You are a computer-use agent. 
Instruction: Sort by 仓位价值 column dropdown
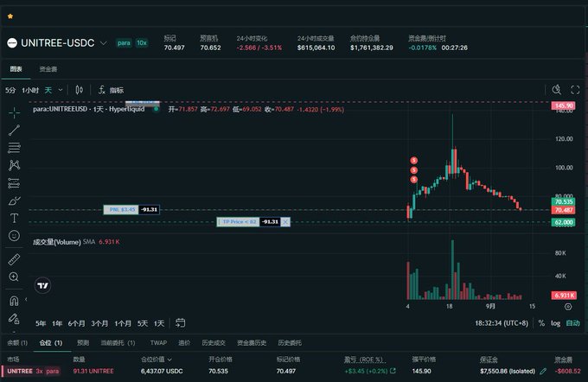[157, 360]
